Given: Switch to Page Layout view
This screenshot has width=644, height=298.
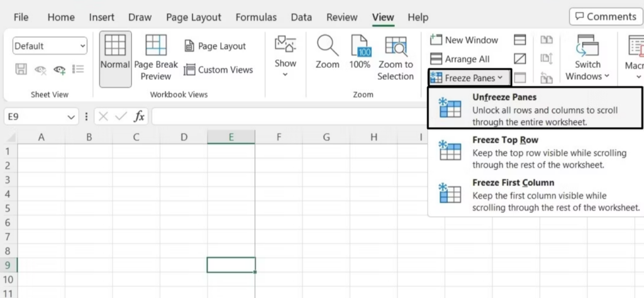Looking at the screenshot, I should [x=215, y=46].
